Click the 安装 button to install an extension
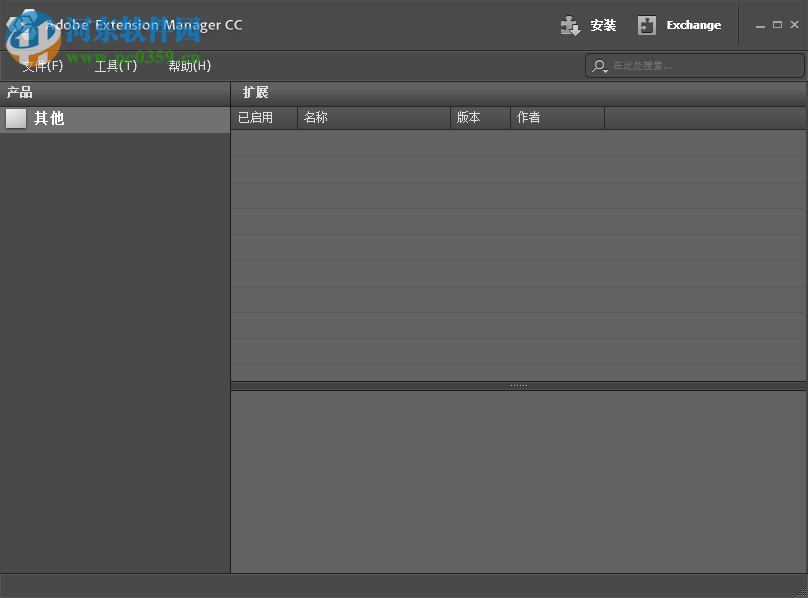The image size is (808, 598). (603, 25)
